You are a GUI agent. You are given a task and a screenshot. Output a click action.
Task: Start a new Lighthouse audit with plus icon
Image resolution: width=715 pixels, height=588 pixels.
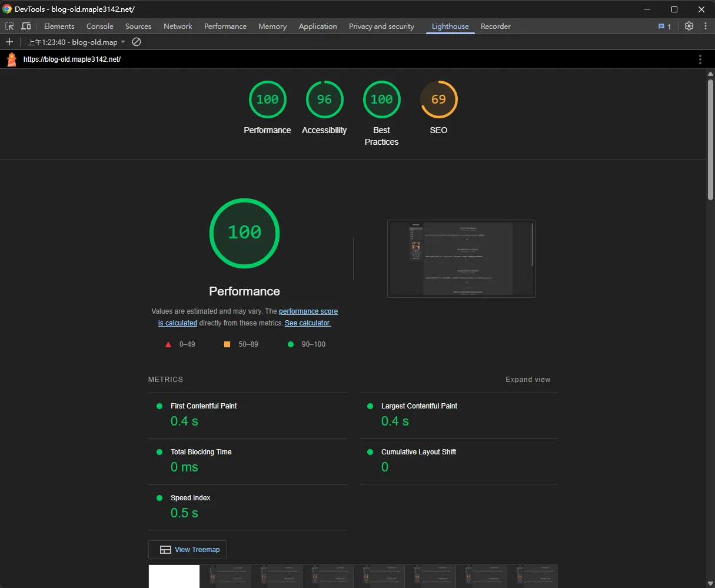point(9,42)
